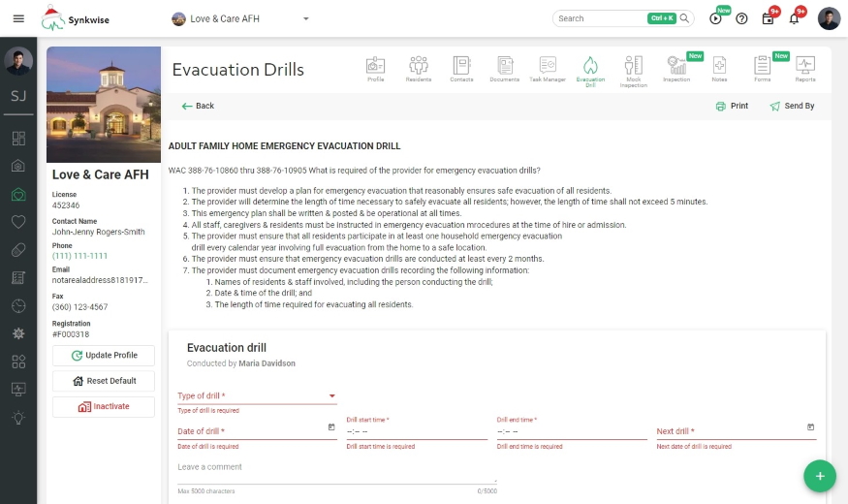Click the green floating plus button

tap(819, 476)
